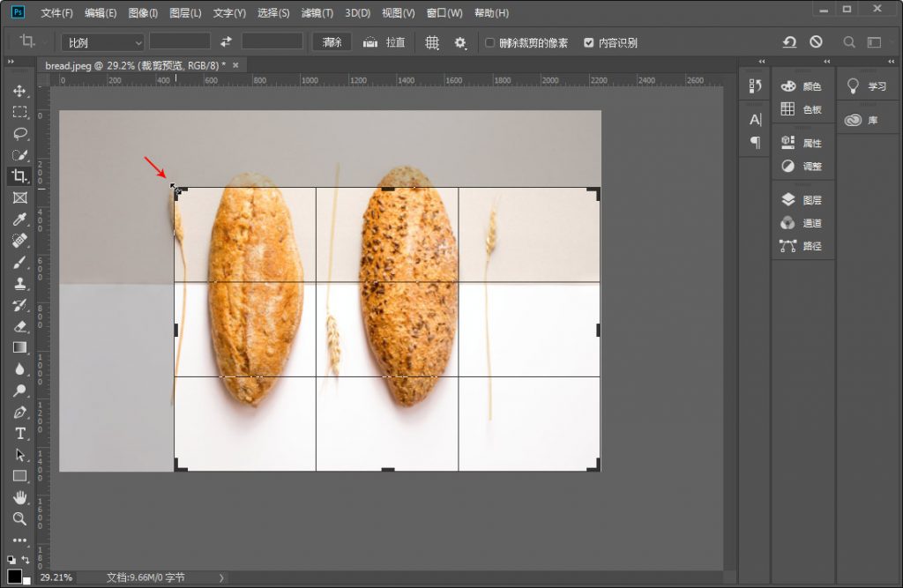Open the Adjustments panel
The width and height of the screenshot is (903, 588).
click(x=802, y=167)
